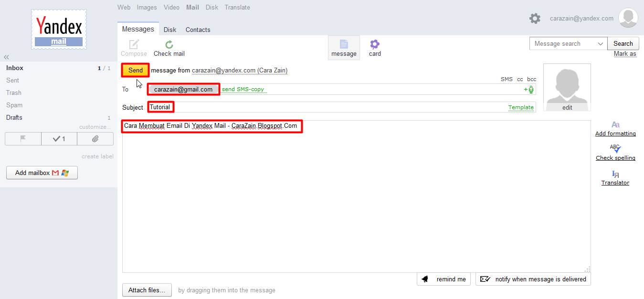644x299 pixels.
Task: Switch to the Messages tab
Action: click(x=138, y=29)
